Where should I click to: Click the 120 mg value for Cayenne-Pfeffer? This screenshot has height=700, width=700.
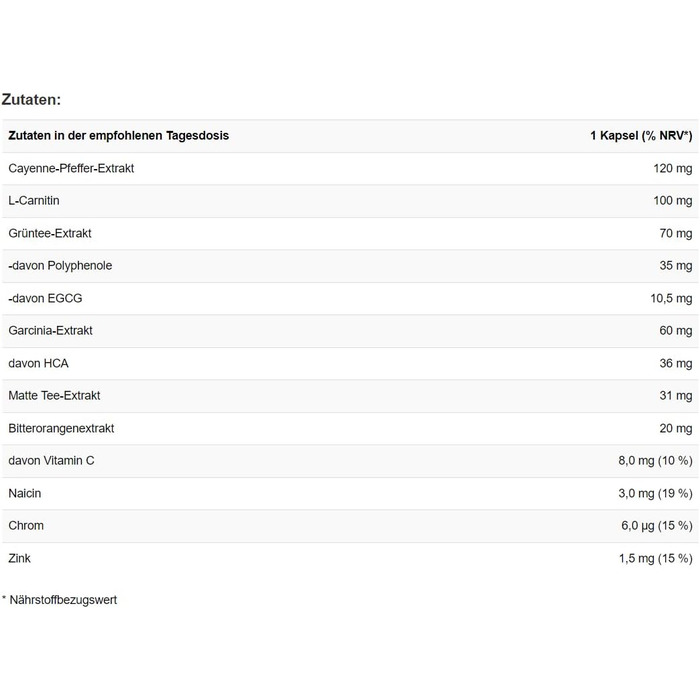point(672,168)
